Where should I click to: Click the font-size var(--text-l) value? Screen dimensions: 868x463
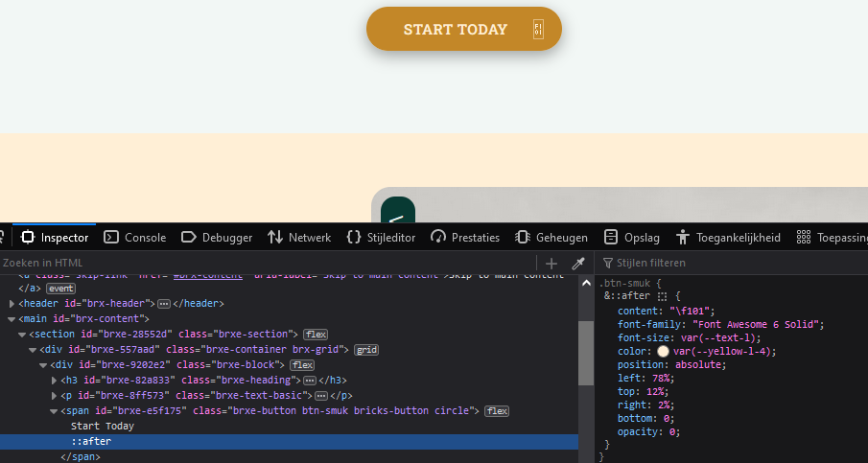point(718,337)
